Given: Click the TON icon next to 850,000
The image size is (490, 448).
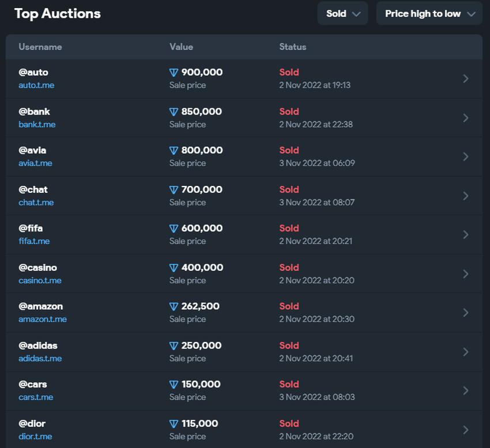Looking at the screenshot, I should [x=174, y=112].
